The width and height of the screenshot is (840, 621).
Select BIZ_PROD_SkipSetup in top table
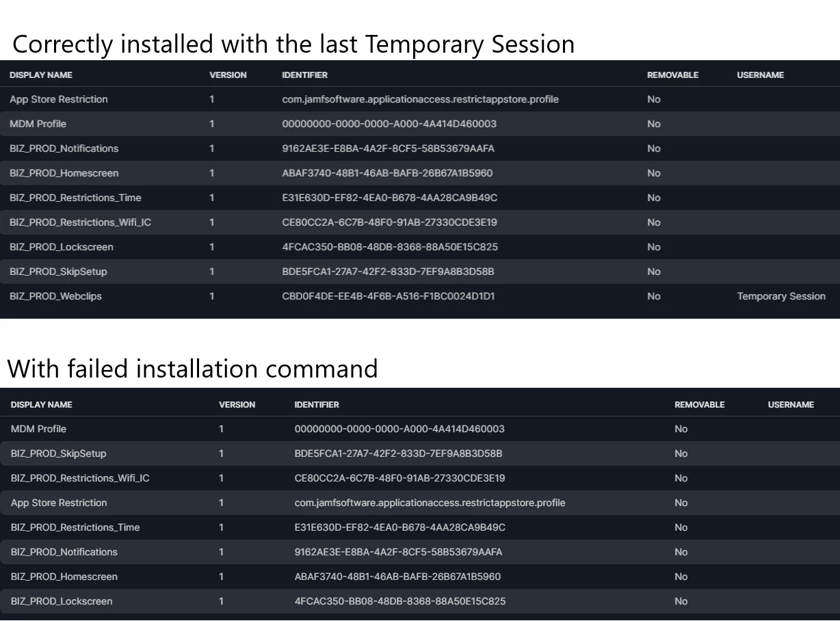[x=58, y=272]
